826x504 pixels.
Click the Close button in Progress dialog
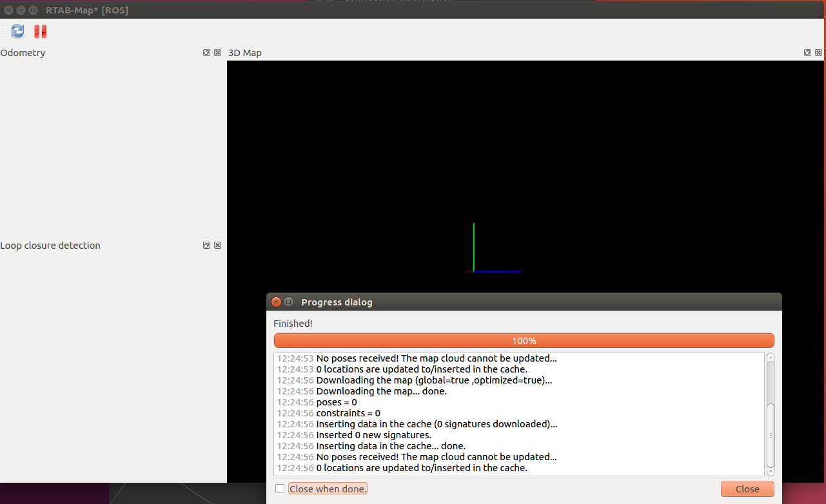(747, 489)
